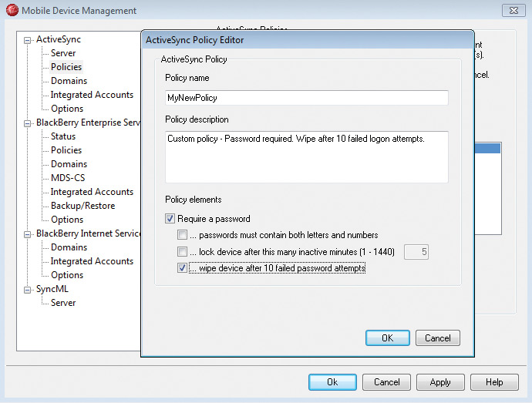This screenshot has width=532, height=403.
Task: Open Status under BlackBerry Enterprise Server
Action: [x=63, y=136]
